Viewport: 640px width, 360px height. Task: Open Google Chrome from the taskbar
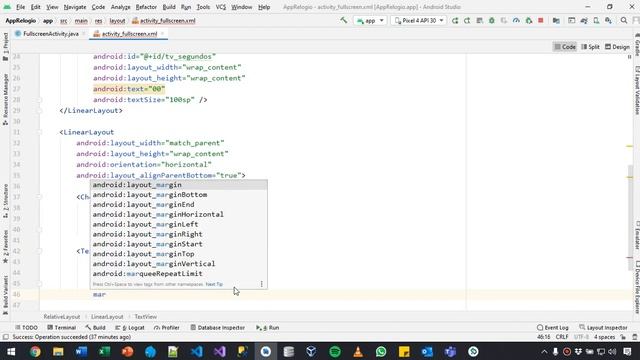(35, 351)
